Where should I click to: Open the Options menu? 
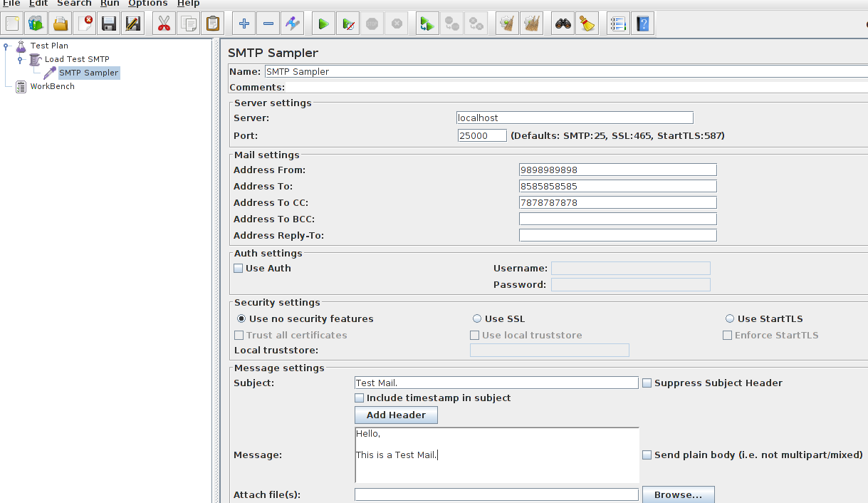[148, 4]
